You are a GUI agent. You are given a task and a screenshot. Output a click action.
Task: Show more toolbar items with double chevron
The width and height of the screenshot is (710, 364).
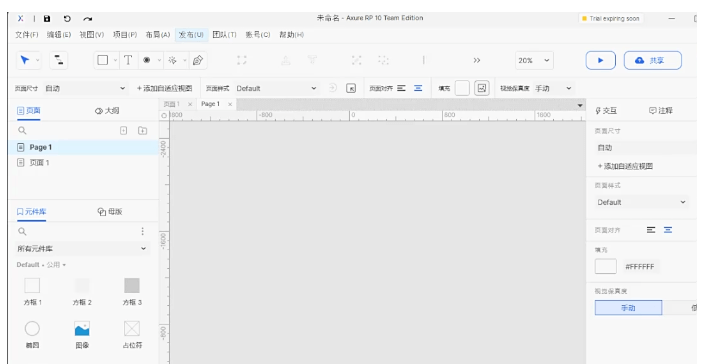point(476,60)
